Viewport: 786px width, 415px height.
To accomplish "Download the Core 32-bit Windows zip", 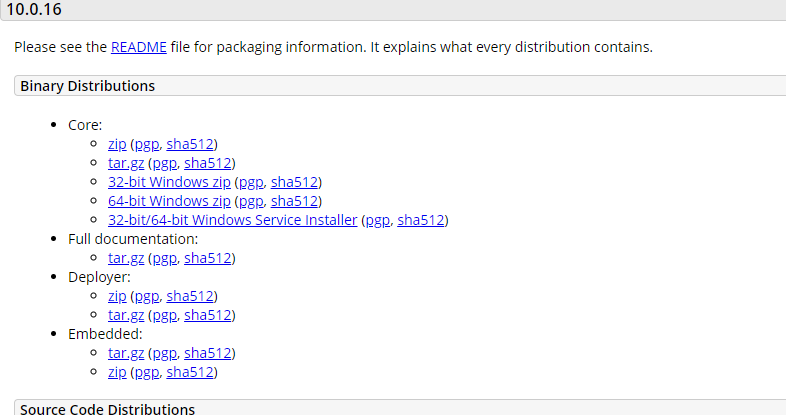I will (169, 182).
